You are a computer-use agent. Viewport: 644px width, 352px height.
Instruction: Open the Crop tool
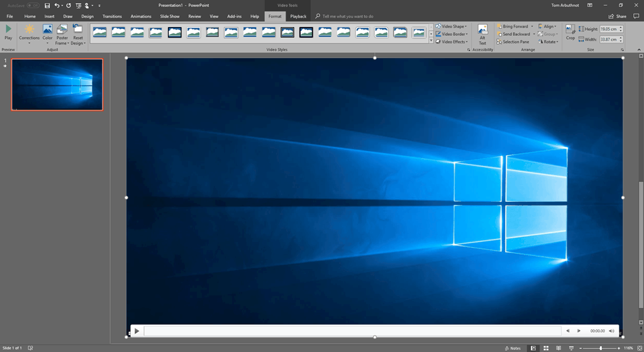570,32
